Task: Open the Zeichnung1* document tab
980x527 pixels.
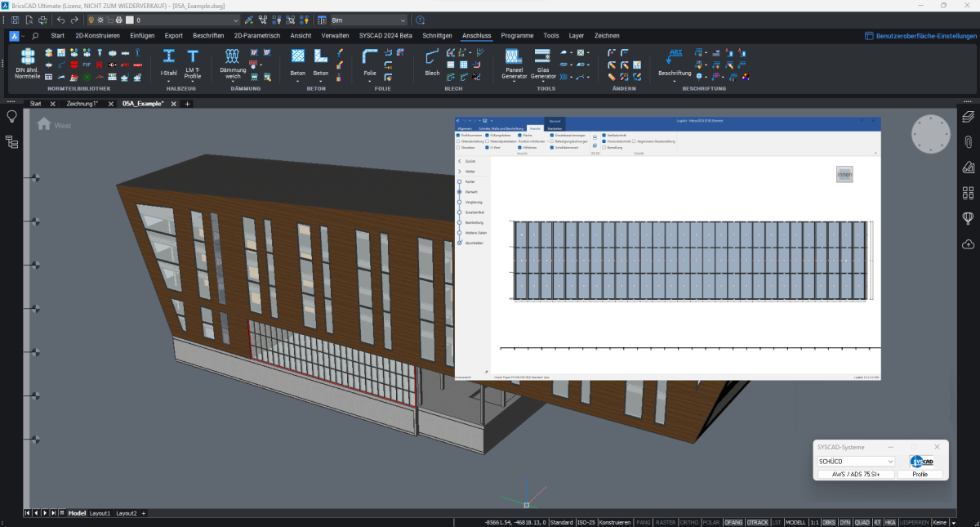Action: pyautogui.click(x=82, y=104)
